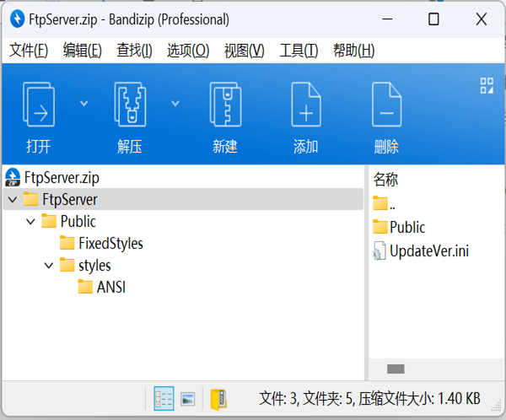Screen dimensions: 506x420
Task: Close the Bandizip window
Action: [482, 19]
